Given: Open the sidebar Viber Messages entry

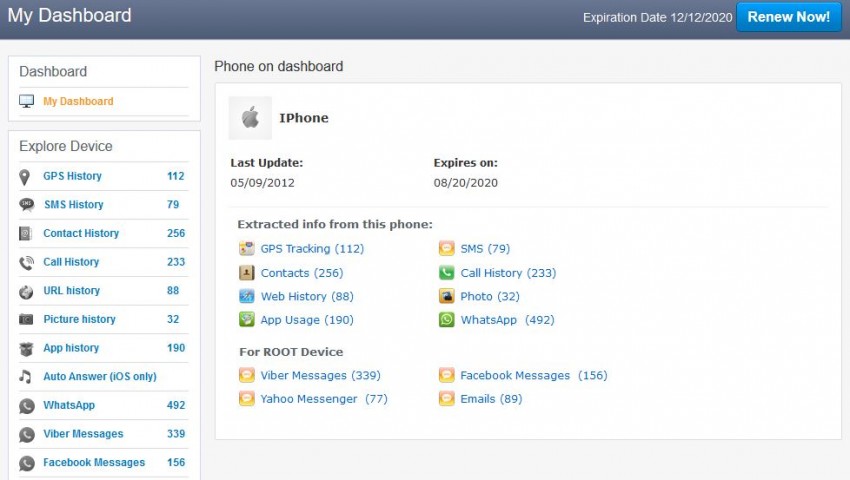Looking at the screenshot, I should [x=83, y=434].
